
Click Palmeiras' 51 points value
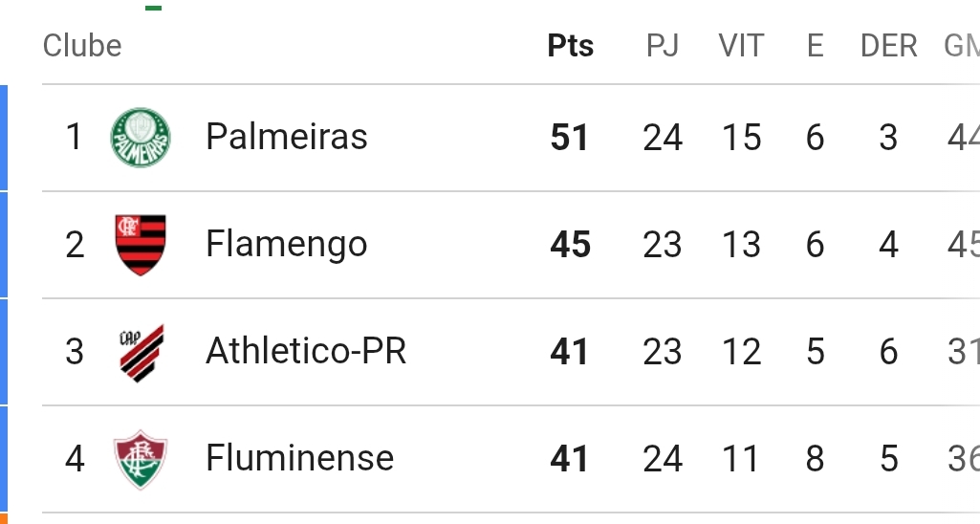(570, 138)
